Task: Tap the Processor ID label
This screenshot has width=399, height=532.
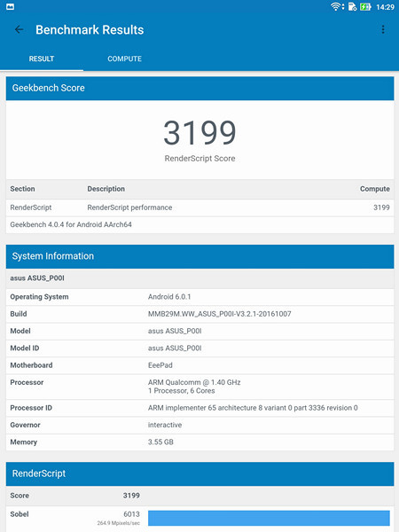Action: pyautogui.click(x=31, y=408)
